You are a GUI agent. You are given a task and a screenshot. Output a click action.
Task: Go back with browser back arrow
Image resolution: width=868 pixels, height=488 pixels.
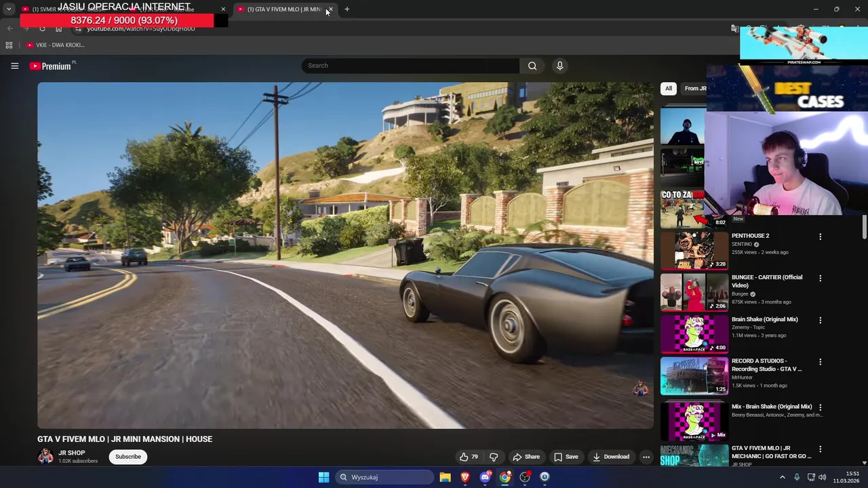[9, 28]
